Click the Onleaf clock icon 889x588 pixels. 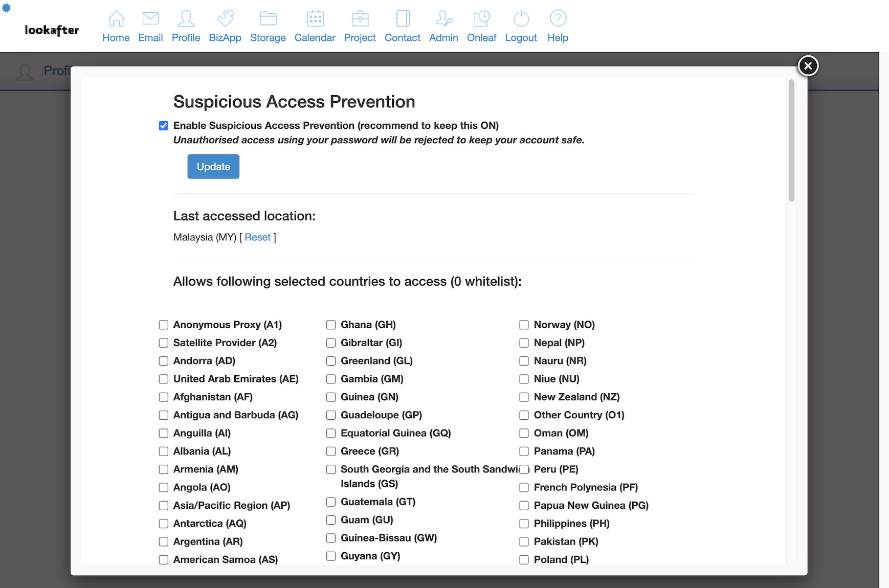[x=481, y=19]
